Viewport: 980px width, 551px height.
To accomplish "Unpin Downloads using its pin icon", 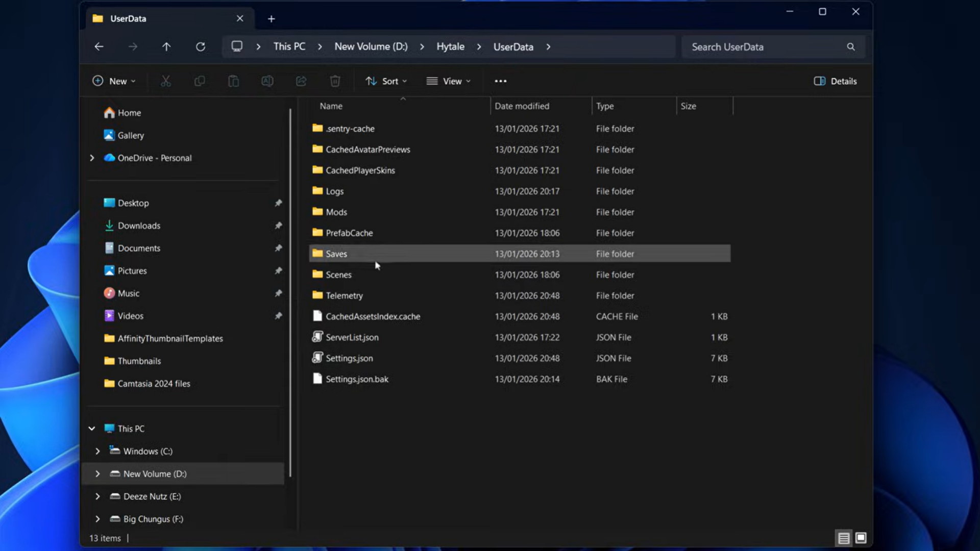I will pyautogui.click(x=278, y=226).
